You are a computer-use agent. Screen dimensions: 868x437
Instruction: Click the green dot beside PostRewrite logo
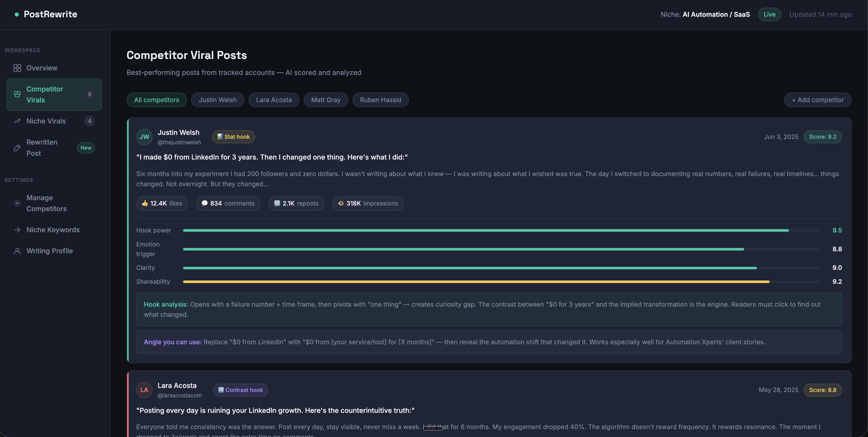click(17, 14)
